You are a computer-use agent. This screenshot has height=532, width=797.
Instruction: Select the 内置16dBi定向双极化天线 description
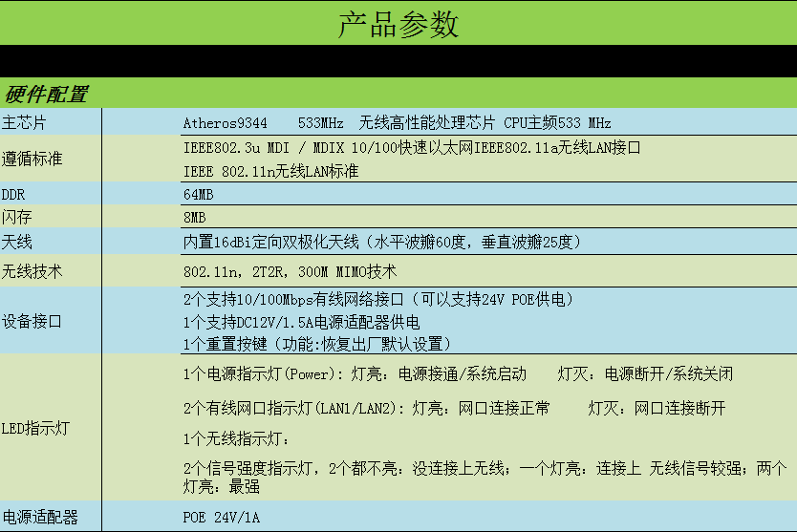(x=382, y=242)
